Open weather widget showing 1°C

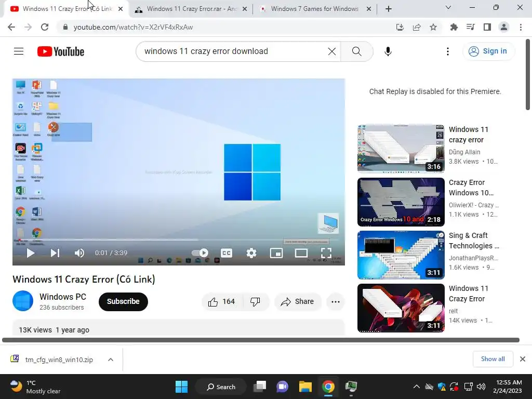coord(35,387)
